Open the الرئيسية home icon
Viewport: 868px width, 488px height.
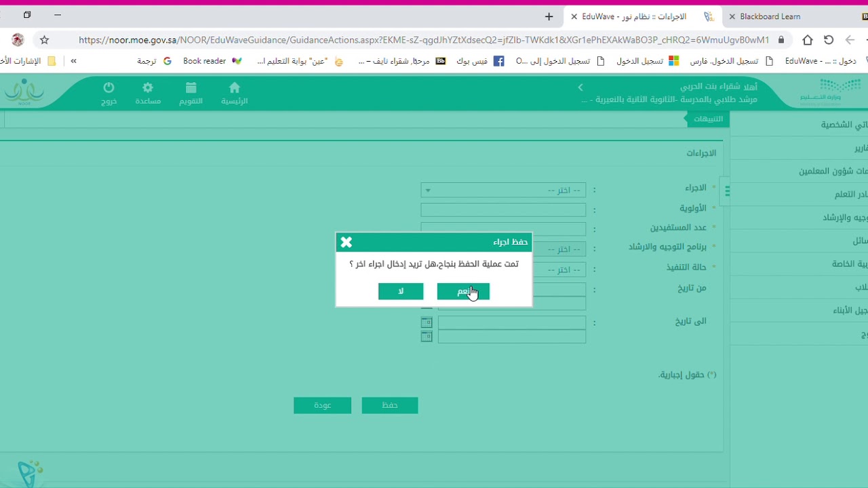pos(234,94)
